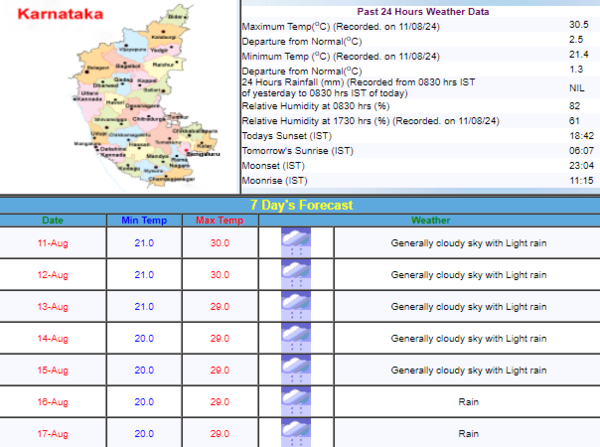Click the Weather column header
This screenshot has height=447, width=600.
click(x=429, y=220)
